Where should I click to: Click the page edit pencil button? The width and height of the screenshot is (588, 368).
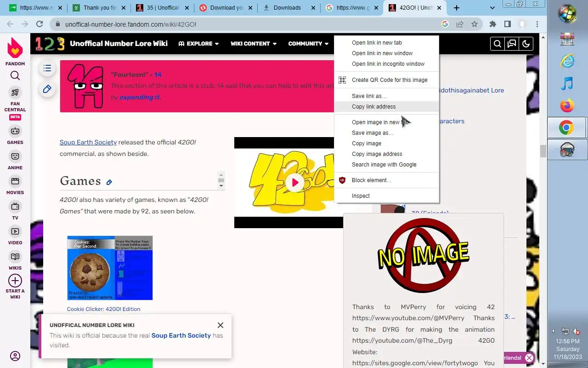coord(47,89)
